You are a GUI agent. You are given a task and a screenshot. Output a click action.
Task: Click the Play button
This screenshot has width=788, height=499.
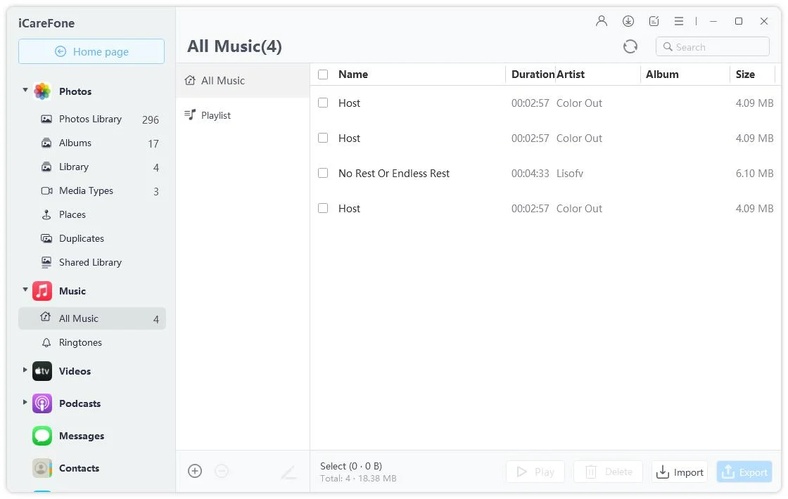click(536, 472)
